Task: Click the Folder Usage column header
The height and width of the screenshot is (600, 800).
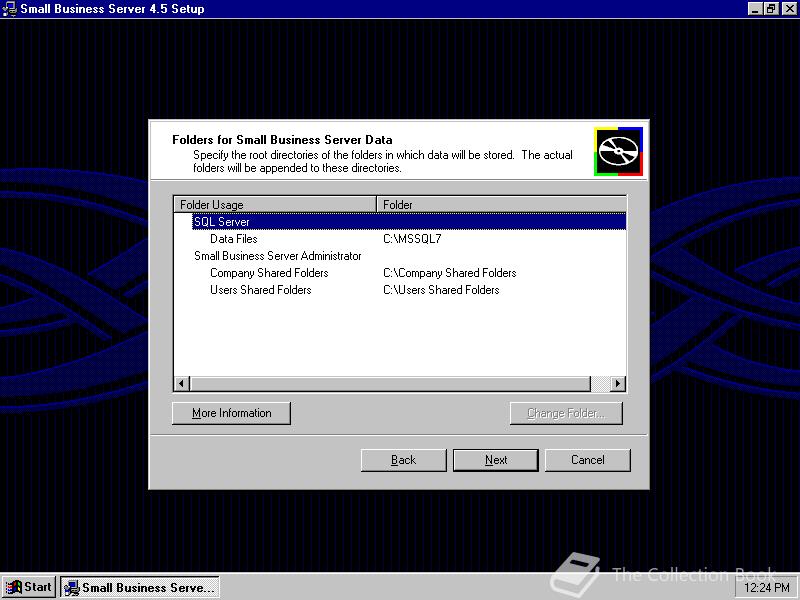Action: coord(275,204)
